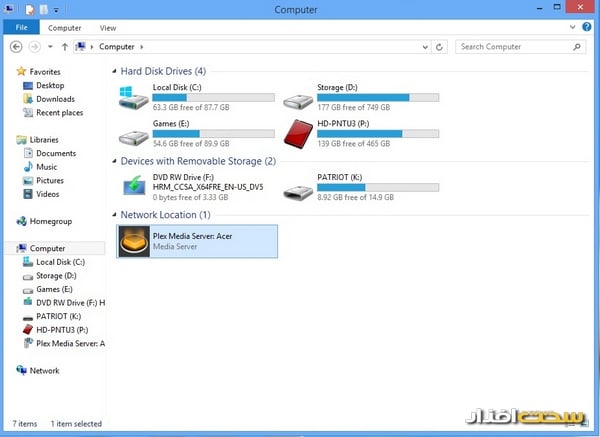This screenshot has width=600, height=437.
Task: Select the Plex Media Server: Acer icon
Action: 134,241
